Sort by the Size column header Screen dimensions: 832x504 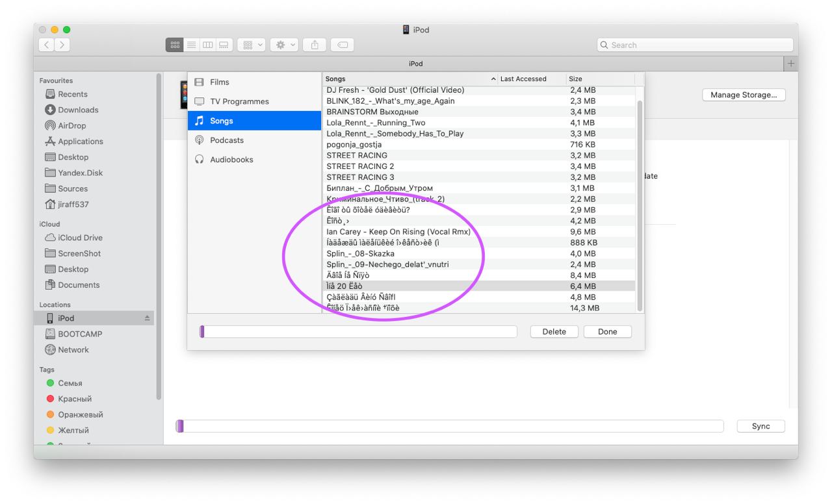pos(601,79)
